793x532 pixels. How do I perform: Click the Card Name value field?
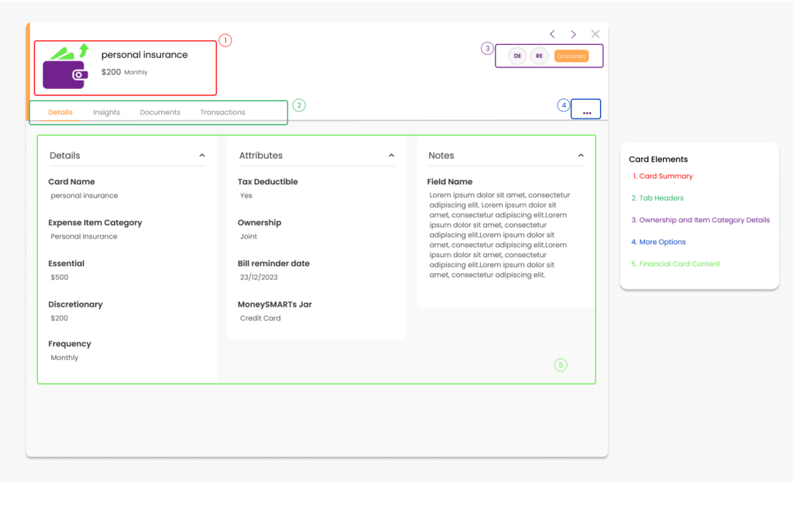tap(84, 196)
